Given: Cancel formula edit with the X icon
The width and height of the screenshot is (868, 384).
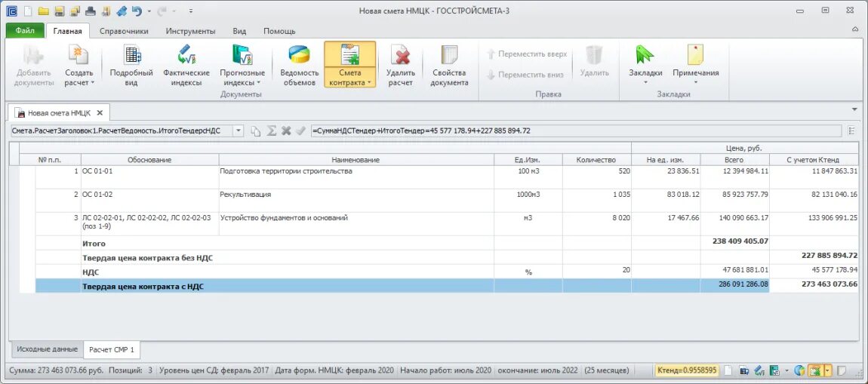Looking at the screenshot, I should 285,131.
